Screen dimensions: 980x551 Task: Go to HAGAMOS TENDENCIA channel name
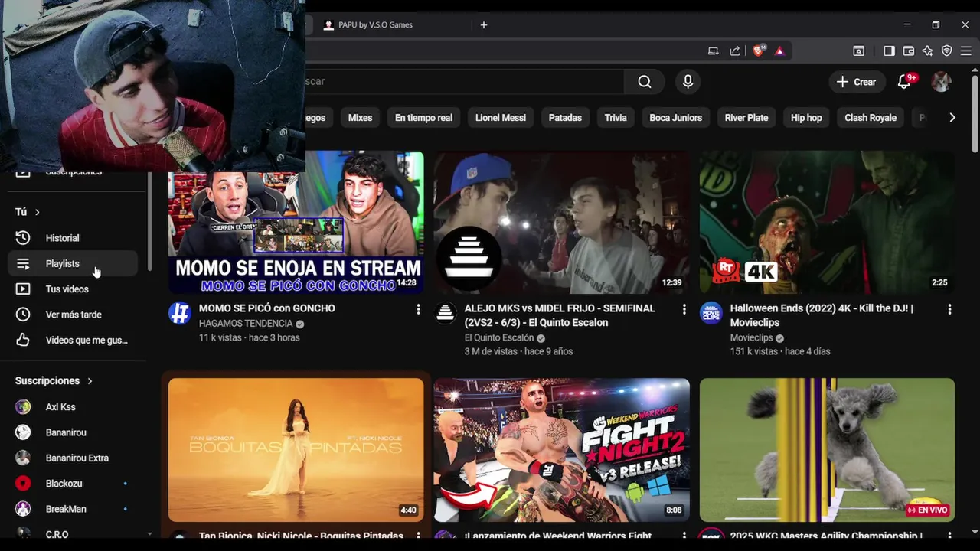coord(246,324)
